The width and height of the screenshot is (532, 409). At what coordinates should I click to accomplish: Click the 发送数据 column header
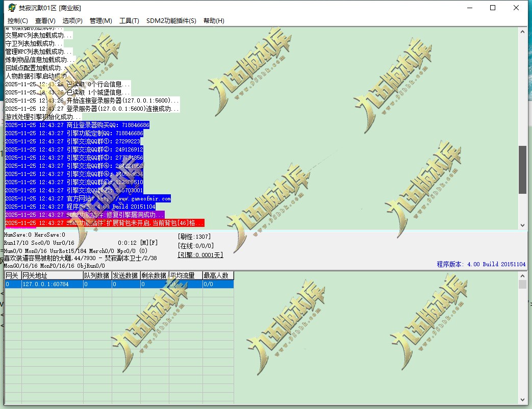[x=126, y=275]
